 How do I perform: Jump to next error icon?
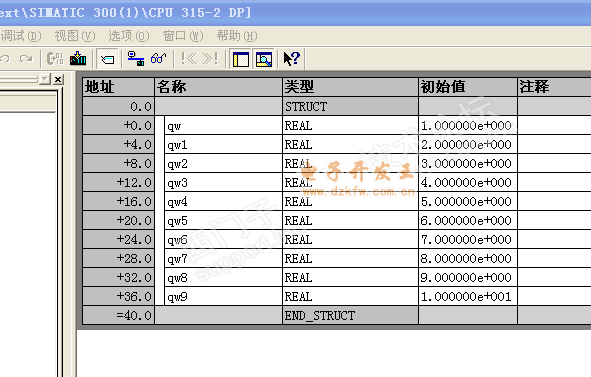210,58
